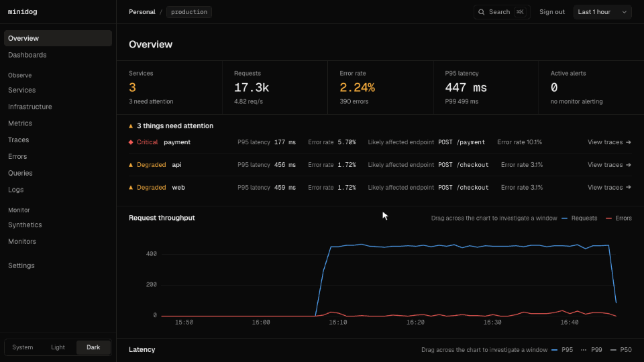Click the web service name
Image resolution: width=644 pixels, height=362 pixels.
[178, 187]
